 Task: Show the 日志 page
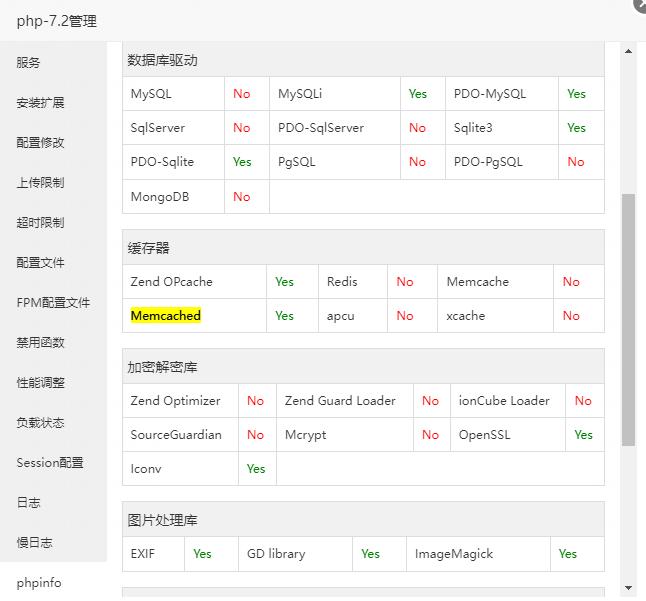point(29,503)
